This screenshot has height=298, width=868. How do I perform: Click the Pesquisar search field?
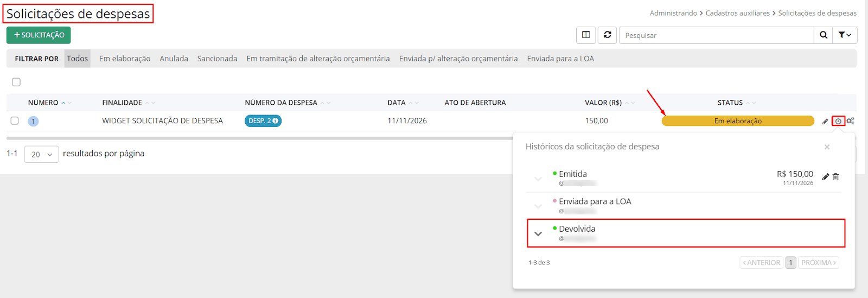click(717, 35)
